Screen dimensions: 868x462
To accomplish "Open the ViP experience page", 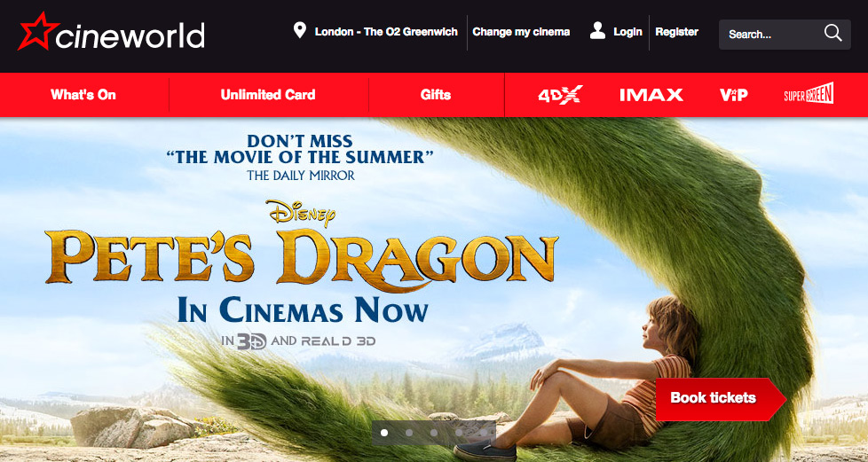I will [x=733, y=95].
